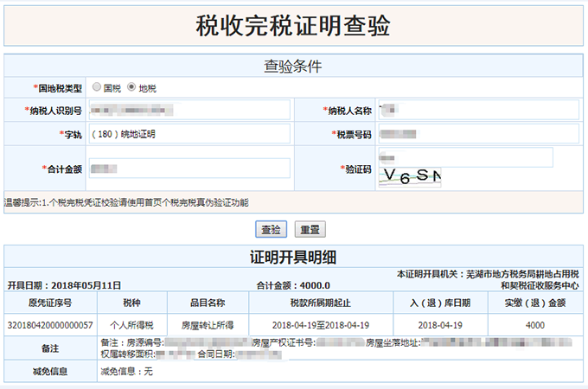Click the 原凭证序号 column header
The height and width of the screenshot is (389, 588).
[50, 303]
